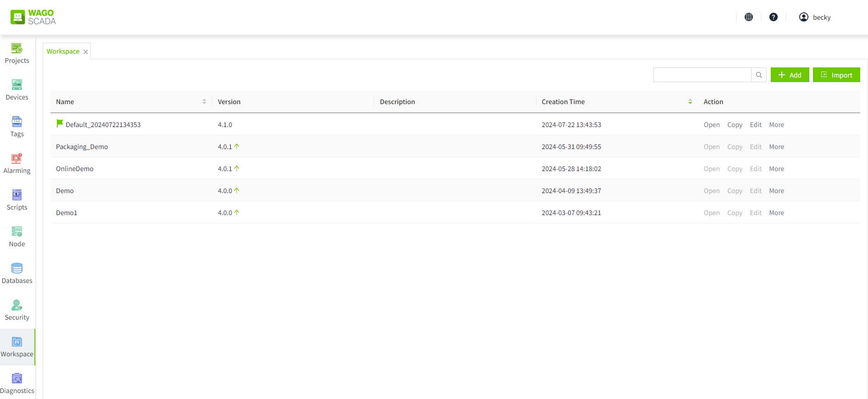Open the becky user account menu
868x399 pixels.
[x=815, y=17]
